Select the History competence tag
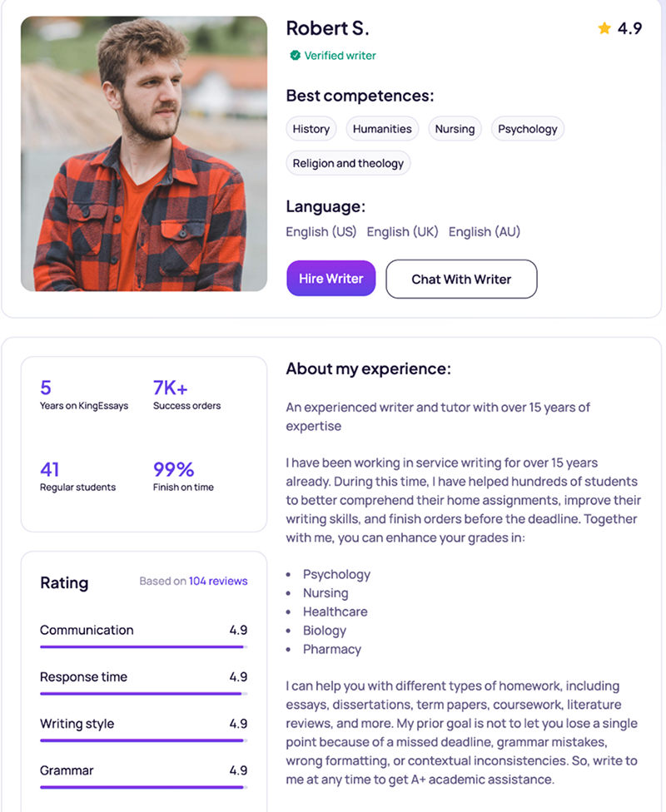 (311, 129)
